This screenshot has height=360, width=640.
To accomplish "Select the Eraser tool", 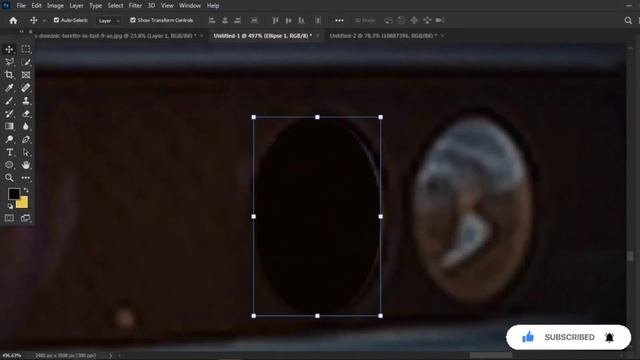I will pos(26,113).
